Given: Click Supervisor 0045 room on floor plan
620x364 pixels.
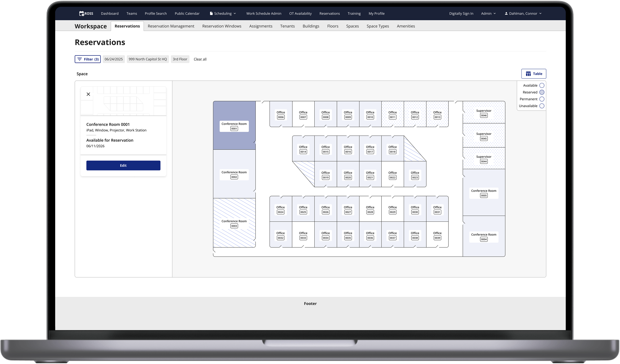Looking at the screenshot, I should [484, 136].
